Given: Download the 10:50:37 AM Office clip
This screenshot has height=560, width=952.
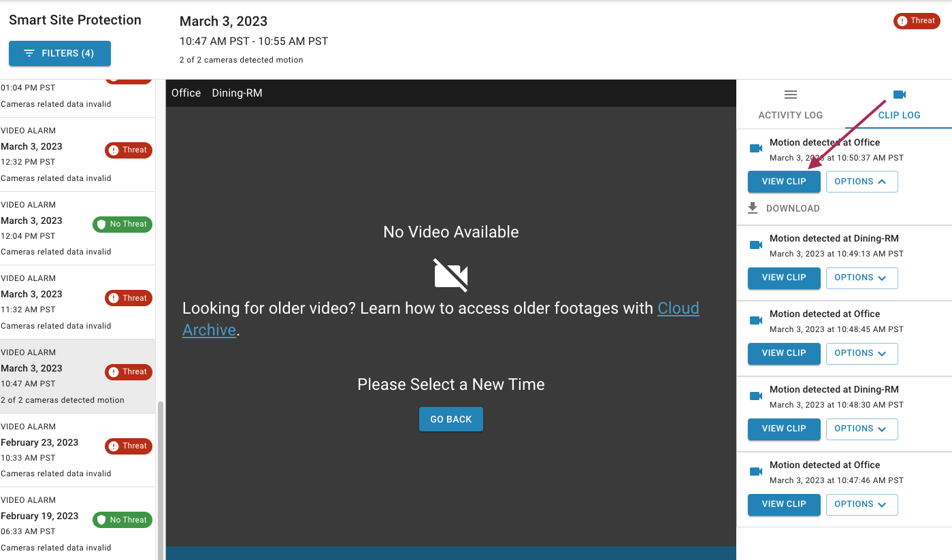Looking at the screenshot, I should 783,208.
